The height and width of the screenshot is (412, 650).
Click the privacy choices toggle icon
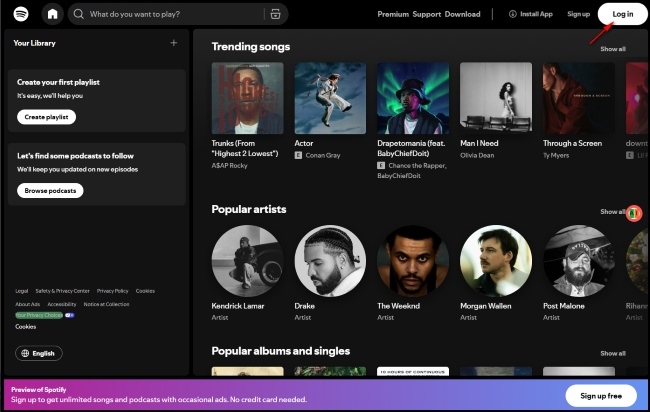point(70,315)
